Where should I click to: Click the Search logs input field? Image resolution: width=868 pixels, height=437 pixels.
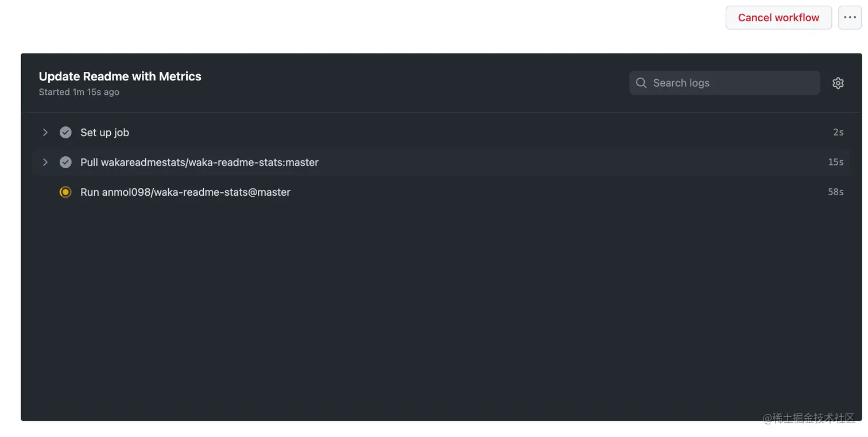tap(724, 83)
